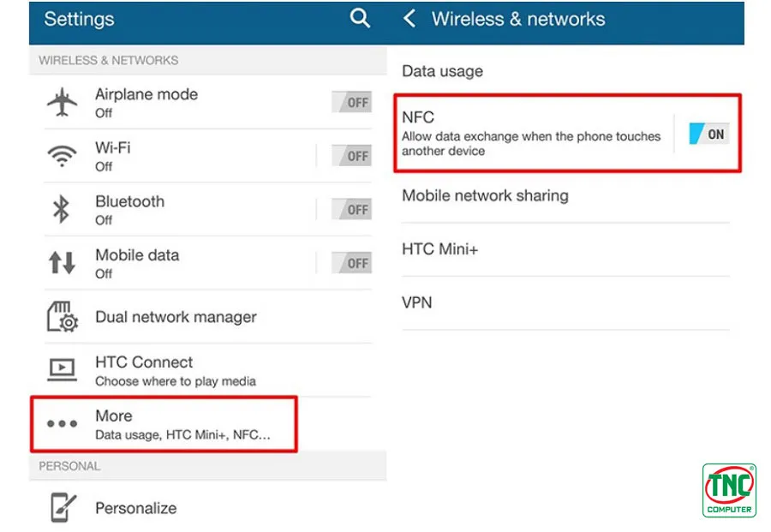Tap the Airplane mode label
The image size is (771, 532).
pyautogui.click(x=146, y=94)
